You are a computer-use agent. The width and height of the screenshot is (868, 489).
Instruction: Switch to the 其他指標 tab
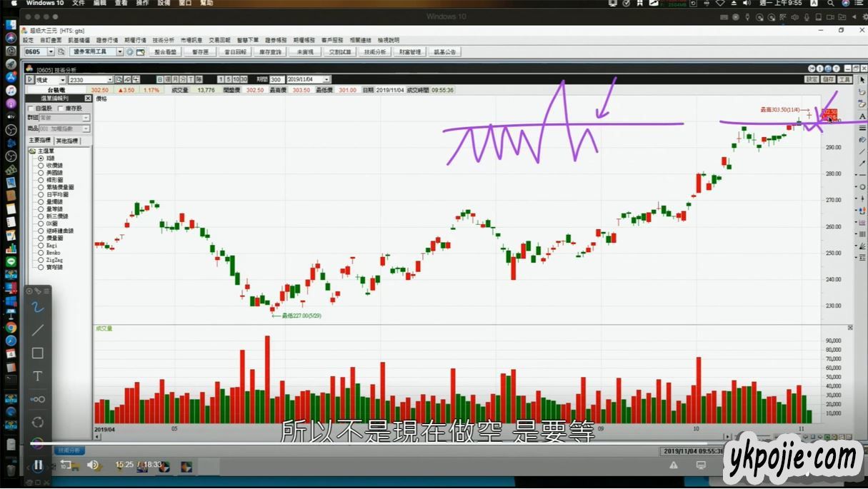point(68,141)
